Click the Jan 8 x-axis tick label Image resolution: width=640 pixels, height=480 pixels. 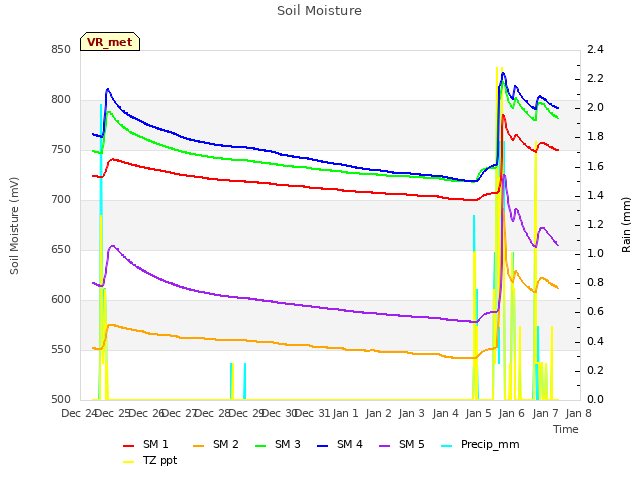(x=579, y=413)
